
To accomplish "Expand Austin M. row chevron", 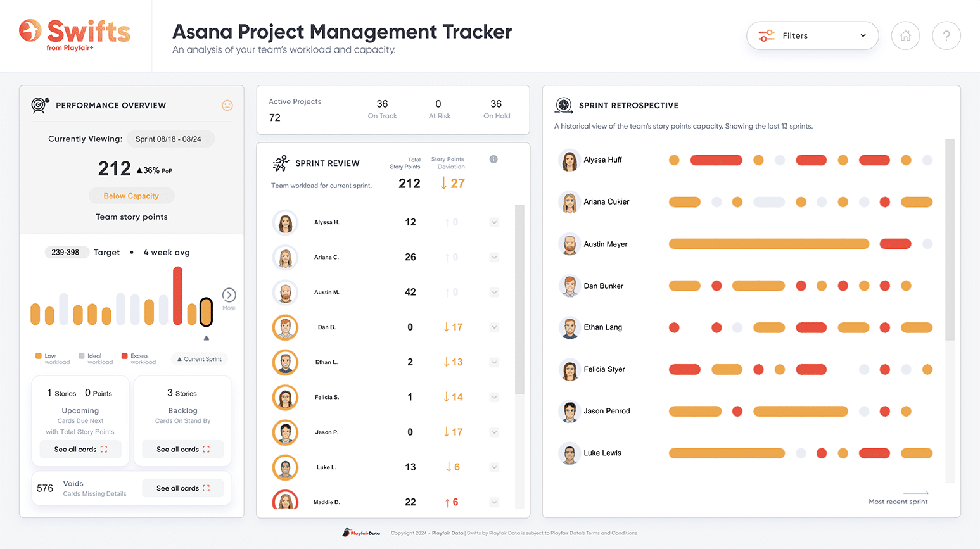I will [494, 292].
